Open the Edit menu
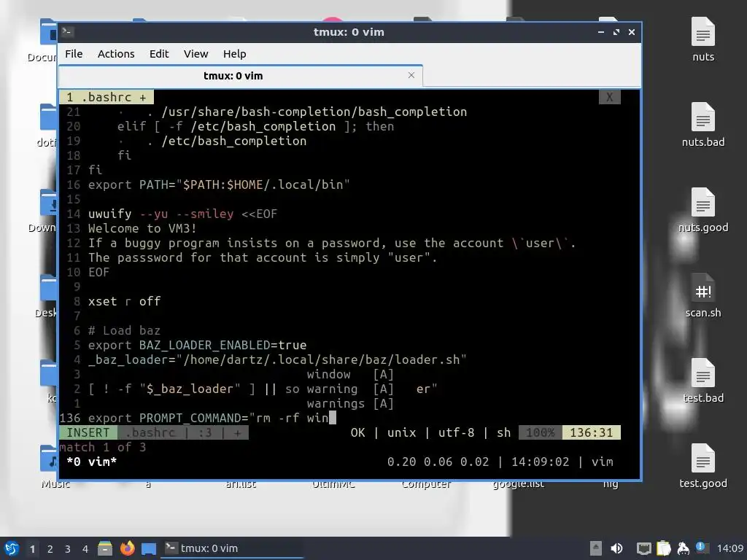 point(158,54)
